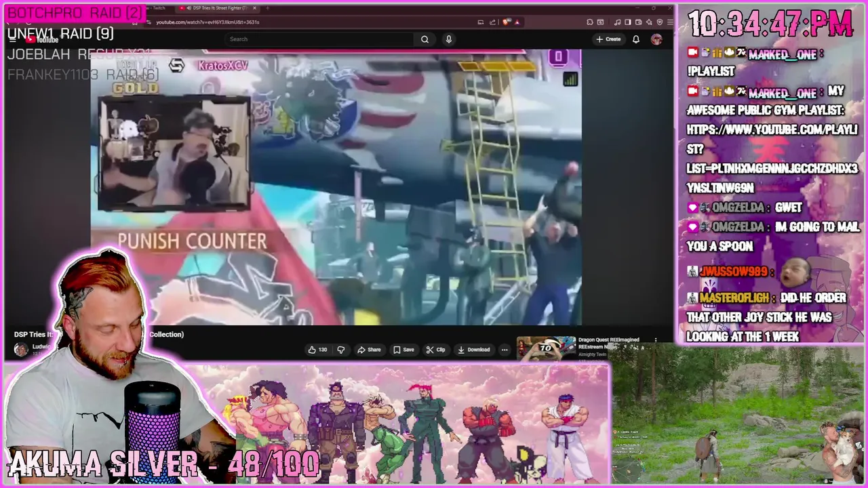Click the KratosXCV player name in video
868x488 pixels.
[223, 66]
